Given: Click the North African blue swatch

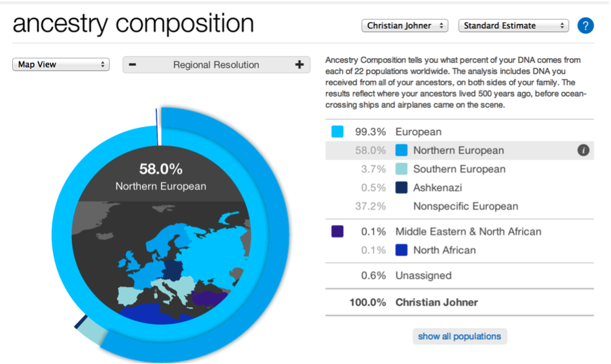Looking at the screenshot, I should click(x=402, y=250).
